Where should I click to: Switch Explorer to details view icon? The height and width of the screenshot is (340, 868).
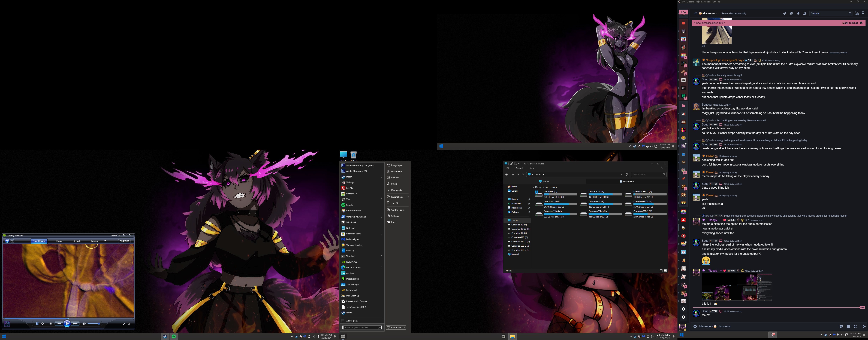coord(661,271)
